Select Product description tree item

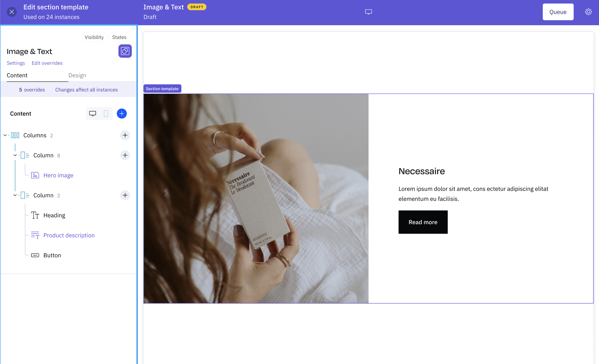[x=69, y=236]
